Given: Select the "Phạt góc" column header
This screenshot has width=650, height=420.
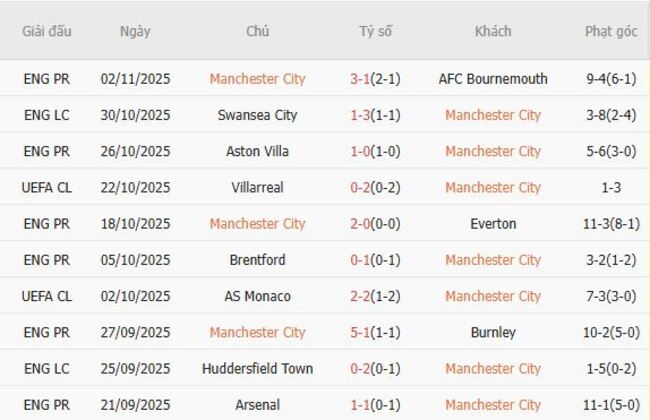Looking at the screenshot, I should [x=611, y=31].
